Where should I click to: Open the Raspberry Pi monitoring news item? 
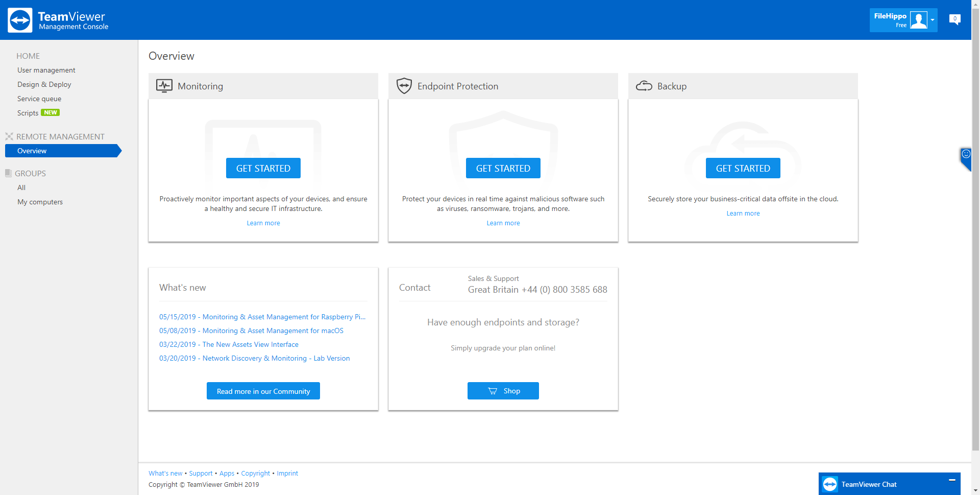[x=262, y=317]
